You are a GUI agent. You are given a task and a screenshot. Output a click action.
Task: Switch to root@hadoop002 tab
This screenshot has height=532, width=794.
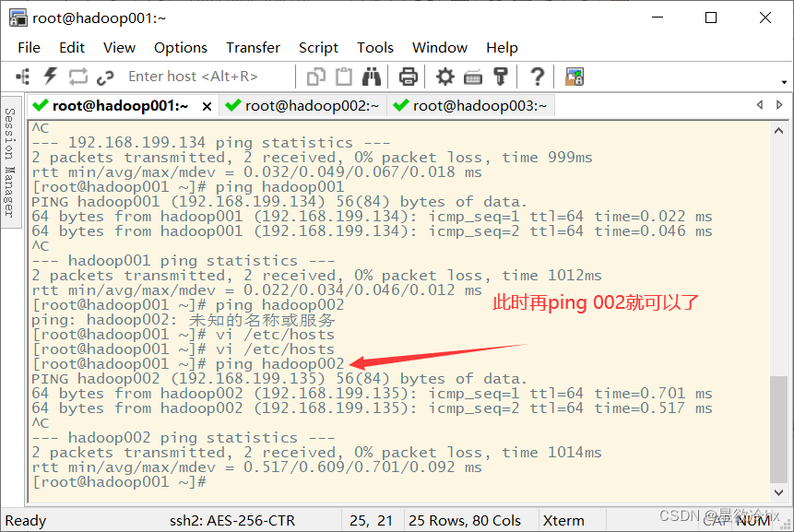[x=302, y=106]
